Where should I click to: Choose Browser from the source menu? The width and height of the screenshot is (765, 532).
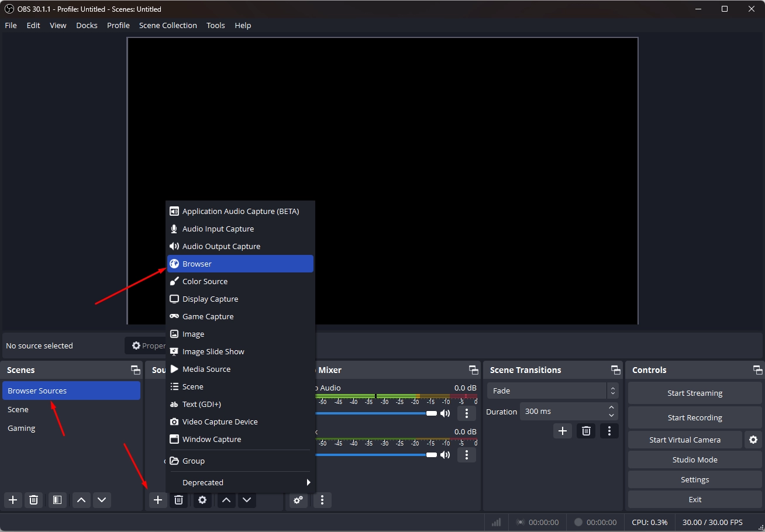pyautogui.click(x=240, y=264)
